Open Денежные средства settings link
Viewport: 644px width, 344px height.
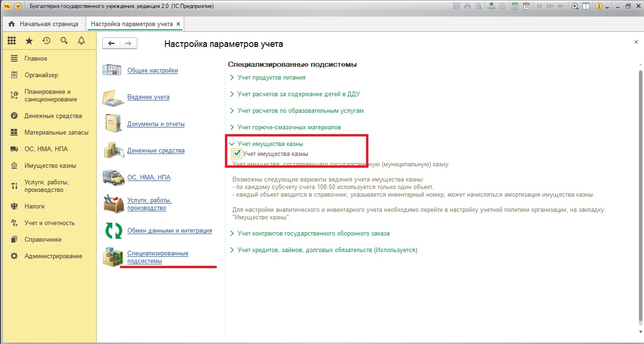[x=156, y=151]
